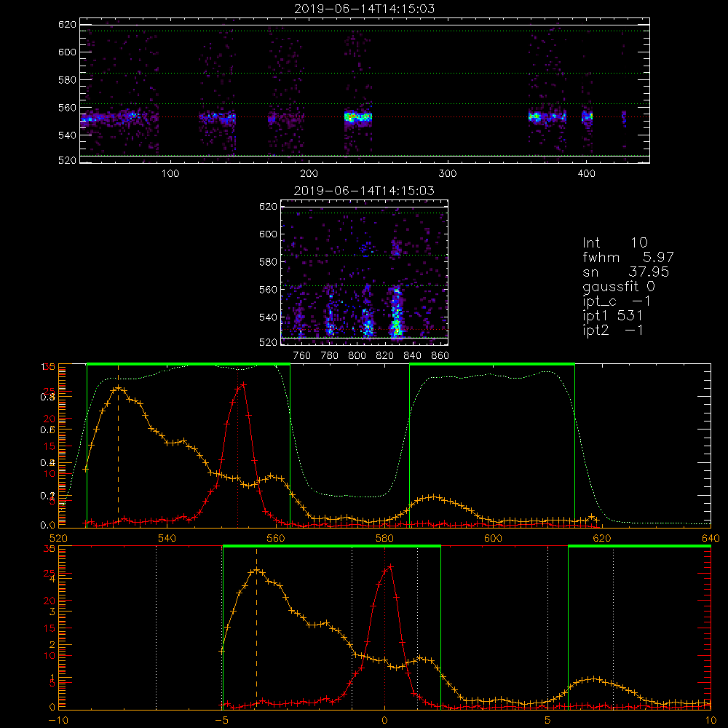This screenshot has width=728, height=728.
Task: Click the bright vertical streak near 830 in middle spectrogram
Action: [396, 312]
